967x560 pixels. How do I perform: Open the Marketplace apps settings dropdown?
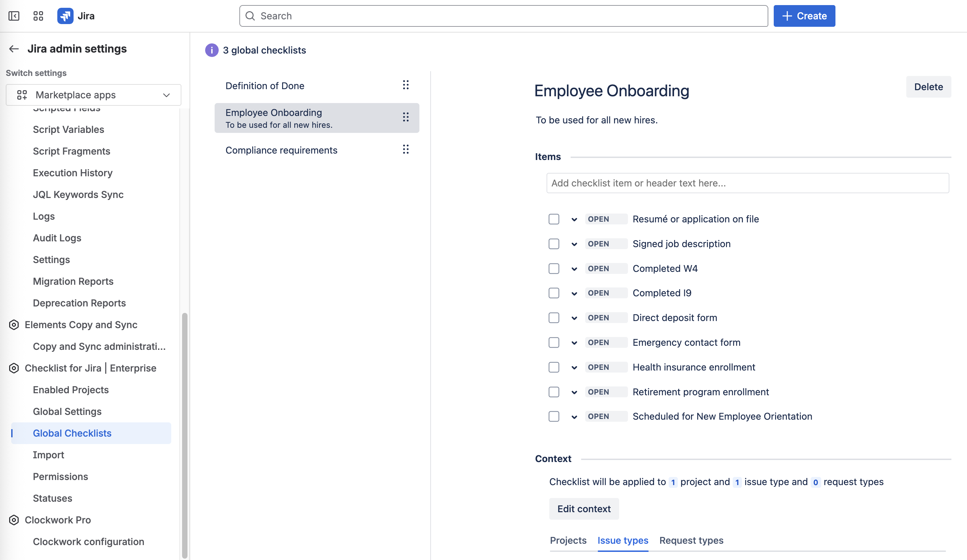(93, 95)
